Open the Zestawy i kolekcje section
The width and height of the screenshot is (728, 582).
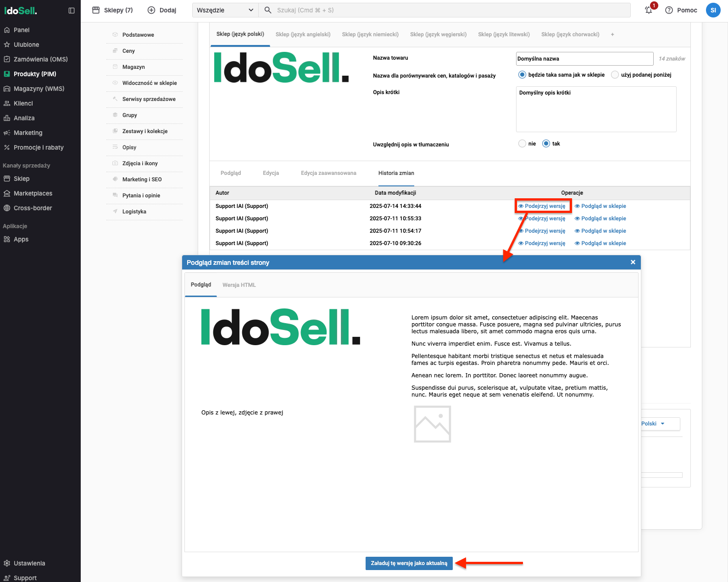[x=144, y=131]
